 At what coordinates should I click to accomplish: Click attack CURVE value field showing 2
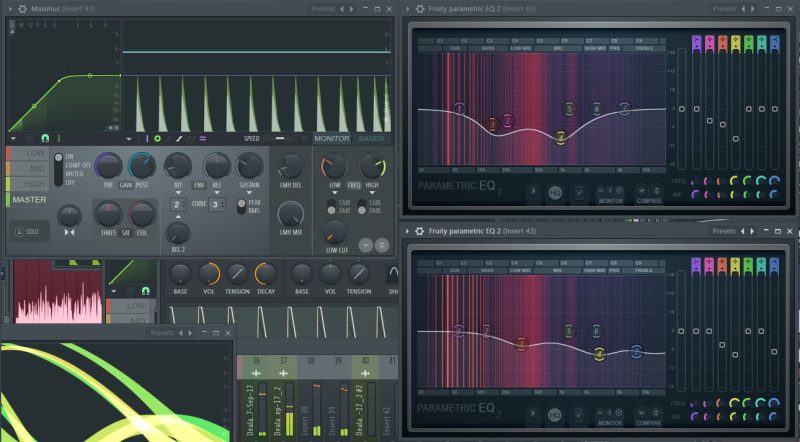(x=178, y=205)
